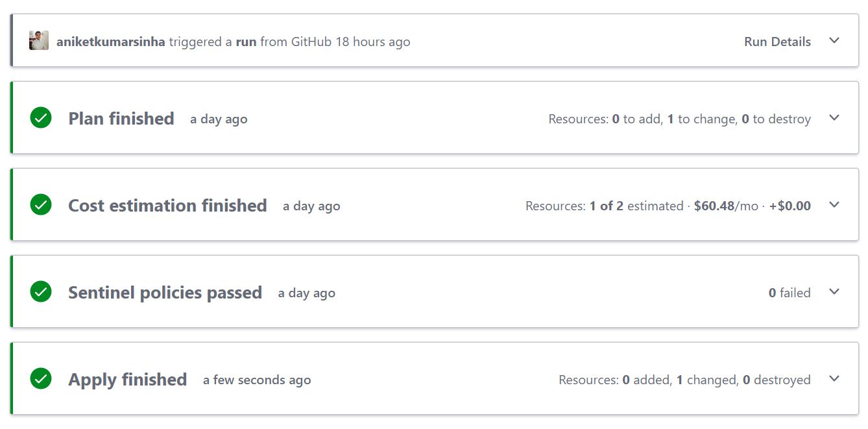Image resolution: width=868 pixels, height=429 pixels.
Task: Click the $60.48/mo cost estimate text
Action: pyautogui.click(x=726, y=206)
